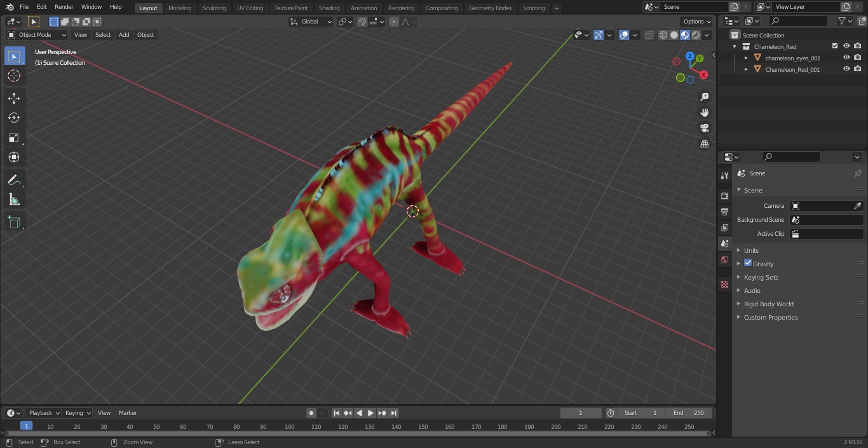Open Global transform orientation dropdown
The image size is (868, 448).
coord(311,22)
